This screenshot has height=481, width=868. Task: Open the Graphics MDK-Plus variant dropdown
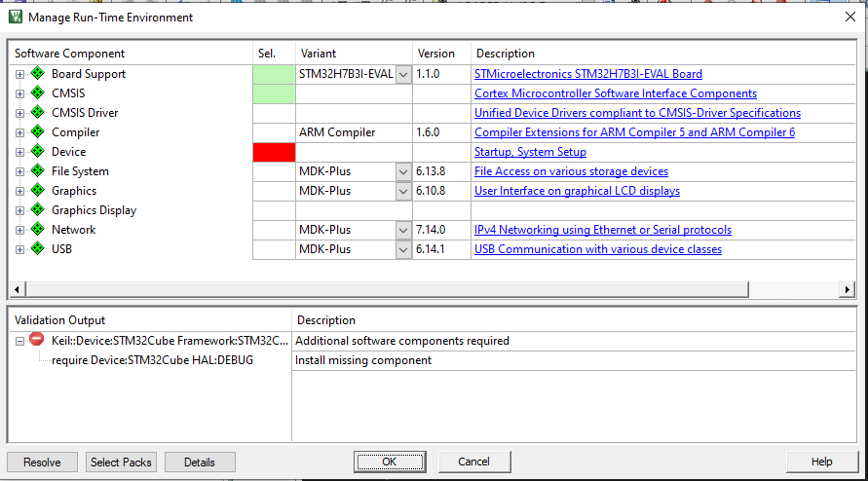(403, 191)
